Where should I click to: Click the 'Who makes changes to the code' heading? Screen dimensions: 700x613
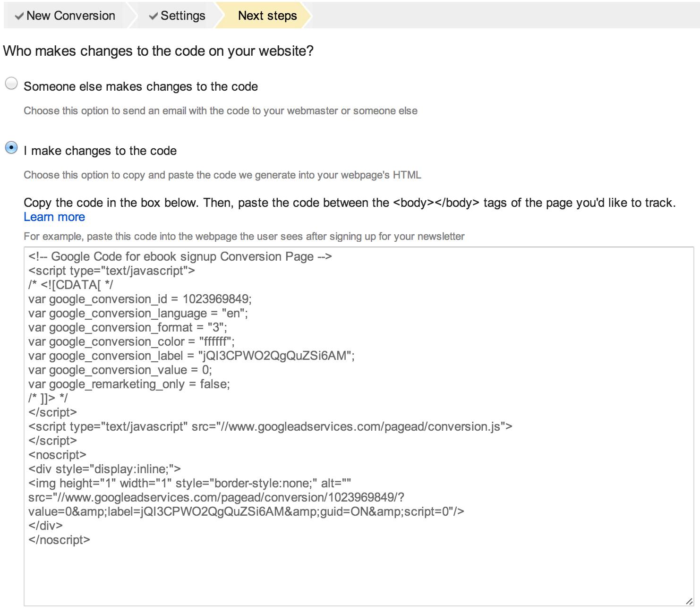(158, 51)
